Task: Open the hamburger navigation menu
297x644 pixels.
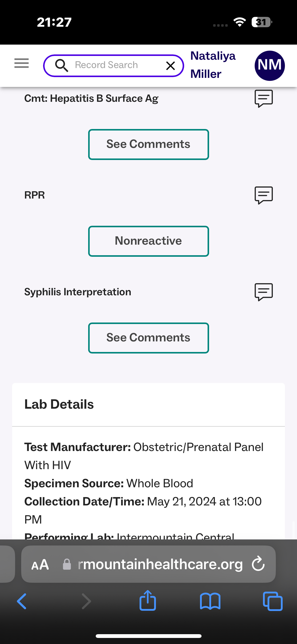Action: click(x=21, y=63)
